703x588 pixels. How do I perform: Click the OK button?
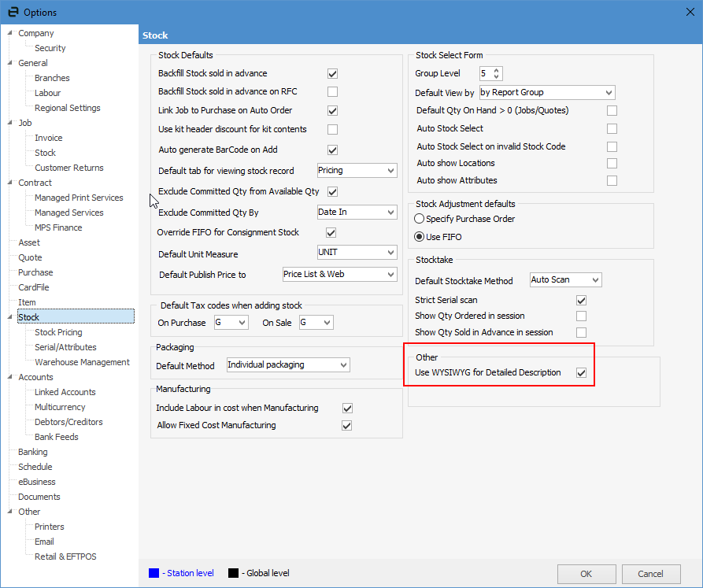[x=586, y=574]
